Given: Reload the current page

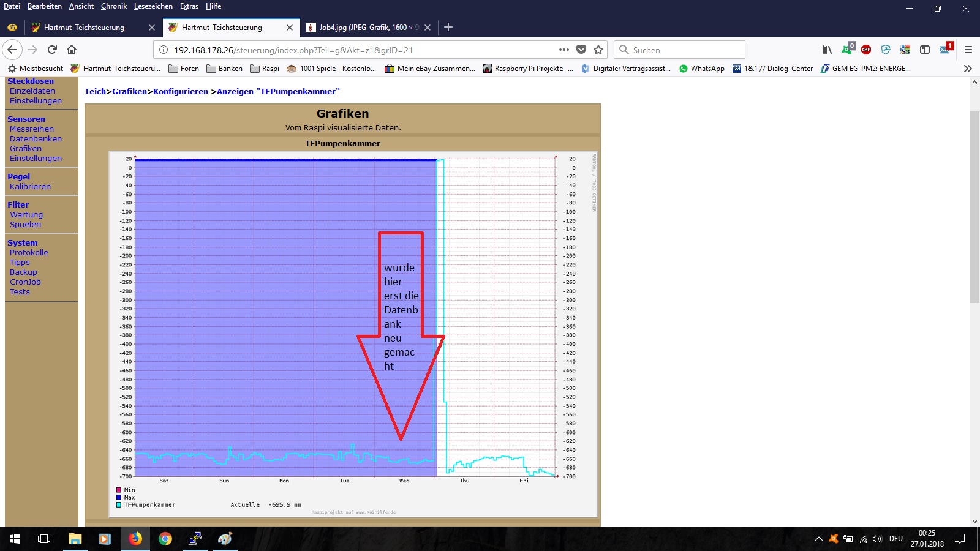Looking at the screenshot, I should pyautogui.click(x=52, y=50).
